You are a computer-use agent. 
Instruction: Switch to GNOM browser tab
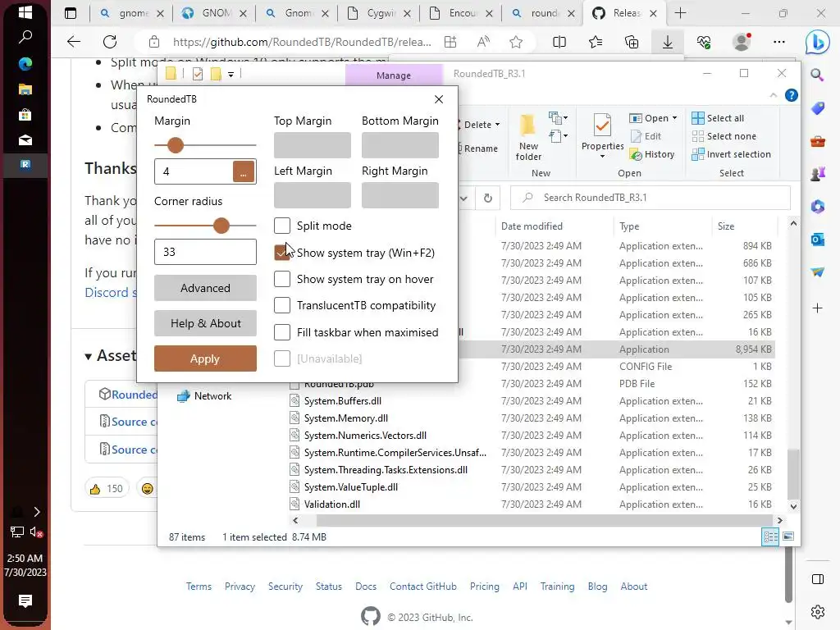216,13
